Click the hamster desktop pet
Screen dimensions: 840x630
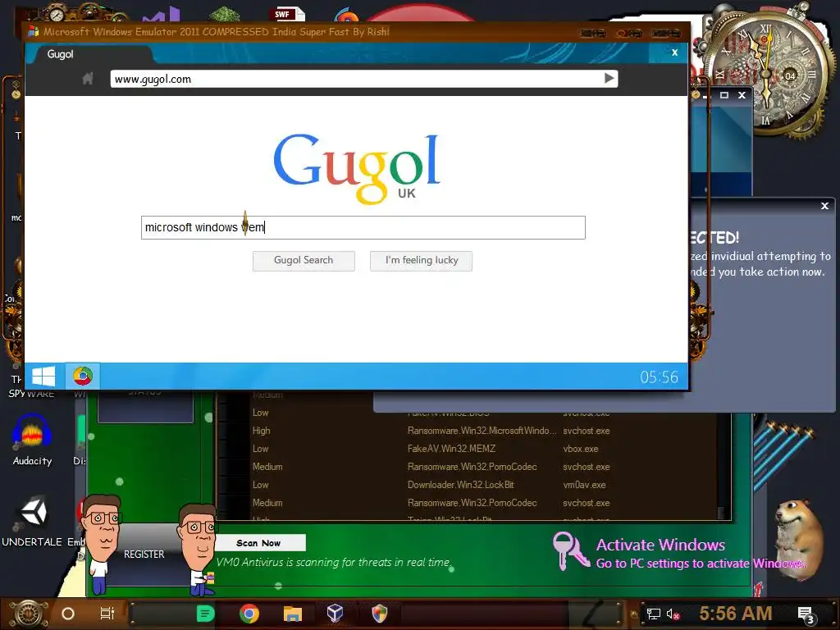point(798,538)
